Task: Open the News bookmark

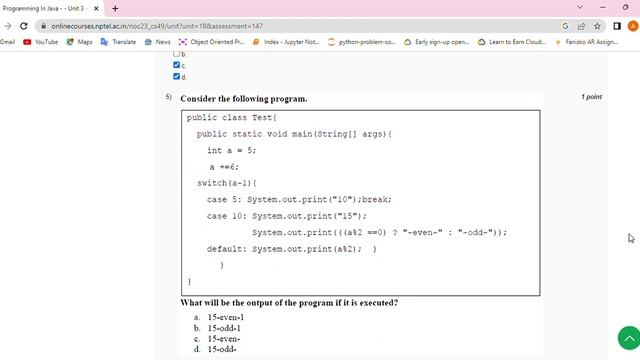Action: point(158,42)
